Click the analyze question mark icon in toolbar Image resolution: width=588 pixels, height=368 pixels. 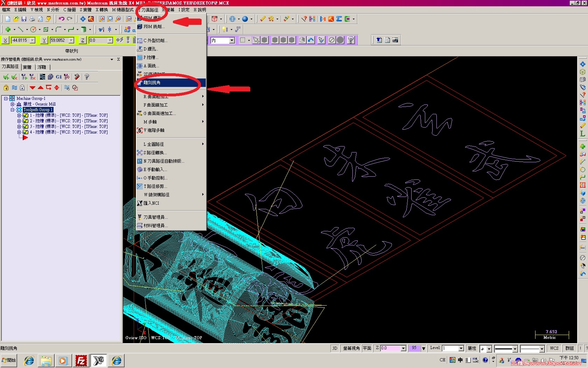click(x=304, y=19)
